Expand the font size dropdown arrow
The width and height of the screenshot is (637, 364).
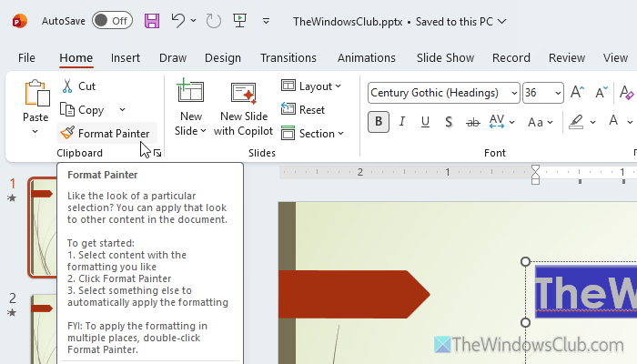click(x=558, y=93)
